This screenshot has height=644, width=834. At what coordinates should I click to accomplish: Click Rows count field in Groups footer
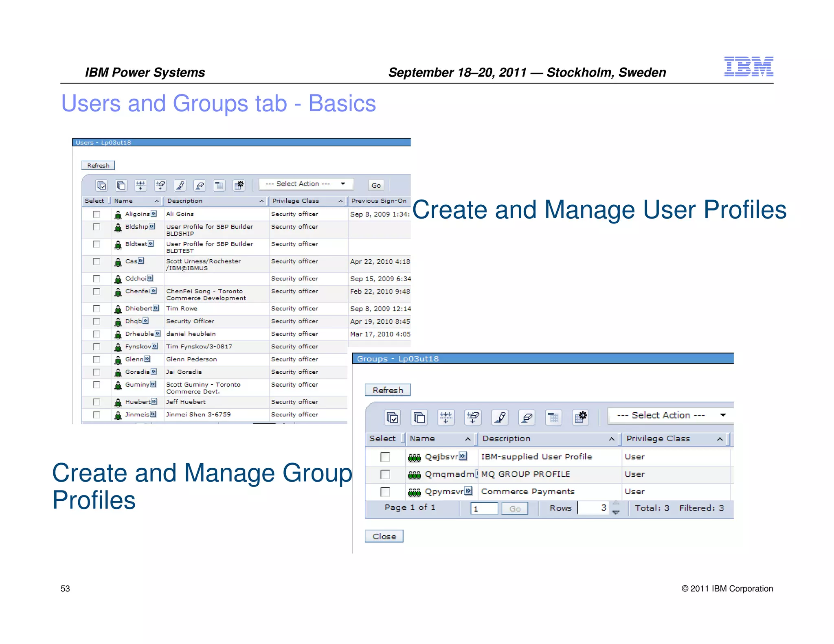(x=594, y=508)
